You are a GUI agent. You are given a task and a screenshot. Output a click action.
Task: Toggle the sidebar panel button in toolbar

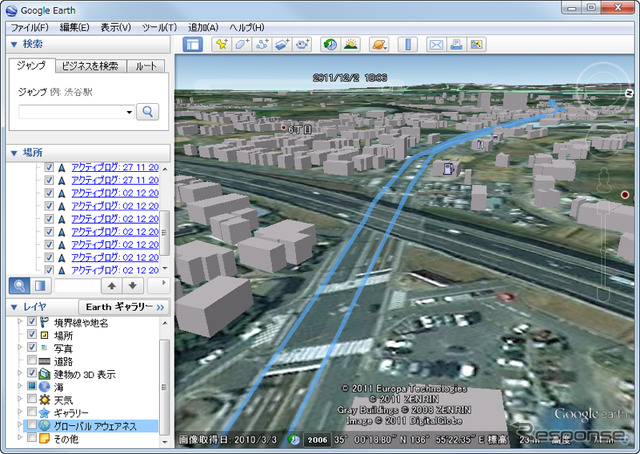point(193,44)
